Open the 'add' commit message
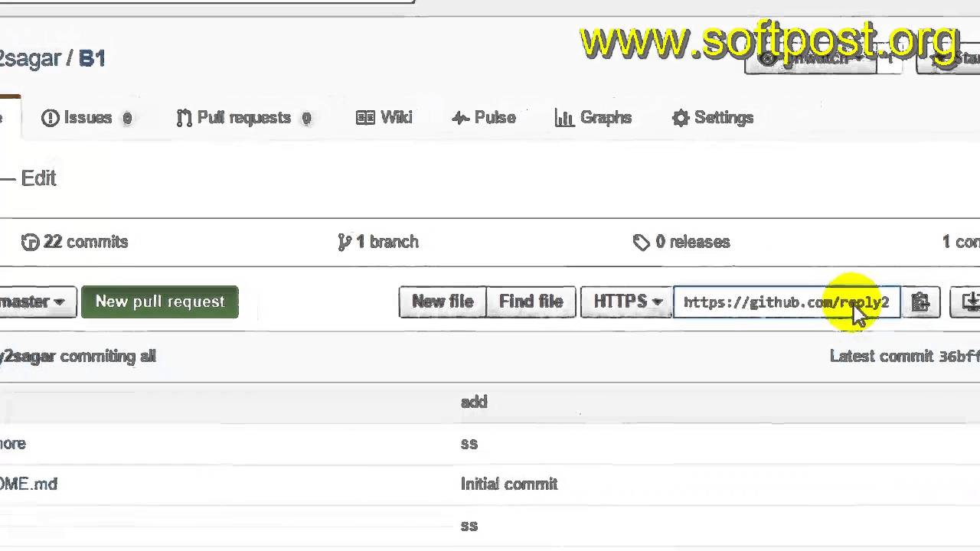Viewport: 980px width, 551px height. pyautogui.click(x=474, y=403)
